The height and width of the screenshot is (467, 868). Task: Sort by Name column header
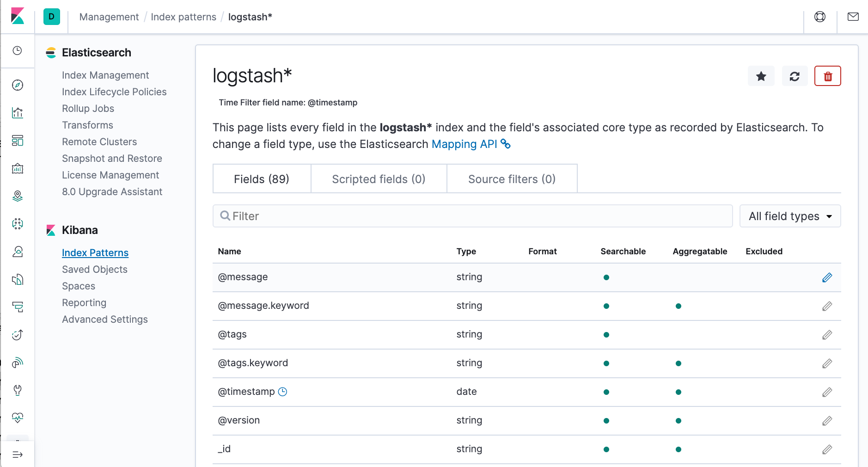229,251
